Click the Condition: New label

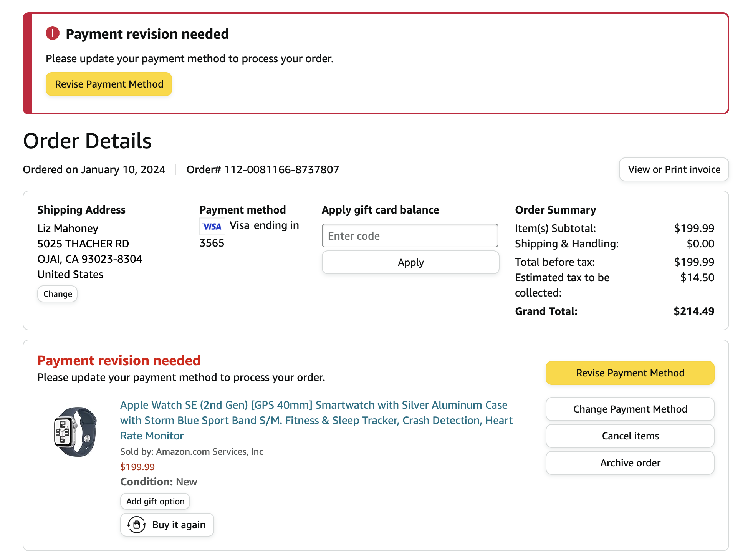[159, 482]
